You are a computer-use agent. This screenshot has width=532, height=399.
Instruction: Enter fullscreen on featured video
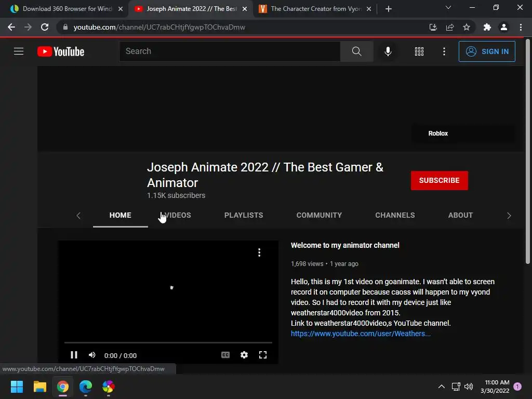pyautogui.click(x=262, y=355)
